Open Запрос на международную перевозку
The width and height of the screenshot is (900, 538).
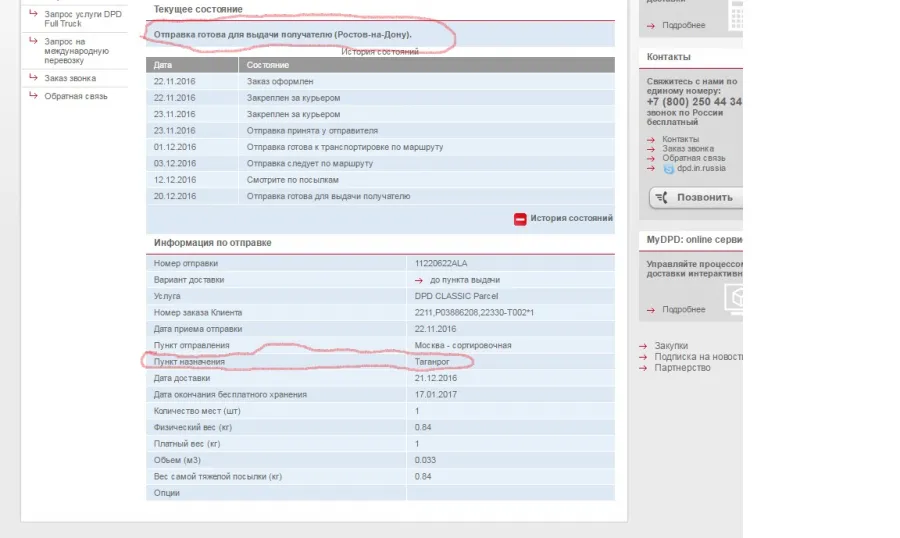[x=76, y=51]
